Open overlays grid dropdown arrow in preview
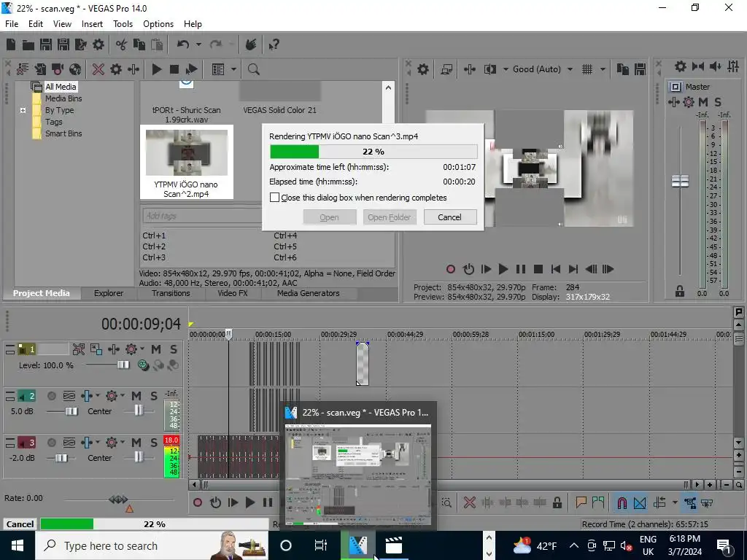 click(603, 69)
